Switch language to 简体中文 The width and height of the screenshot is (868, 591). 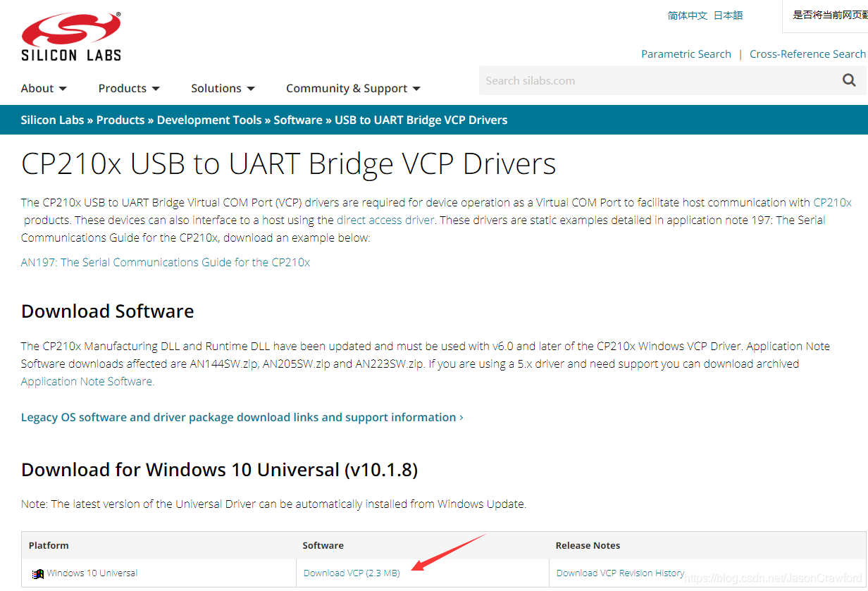(687, 15)
